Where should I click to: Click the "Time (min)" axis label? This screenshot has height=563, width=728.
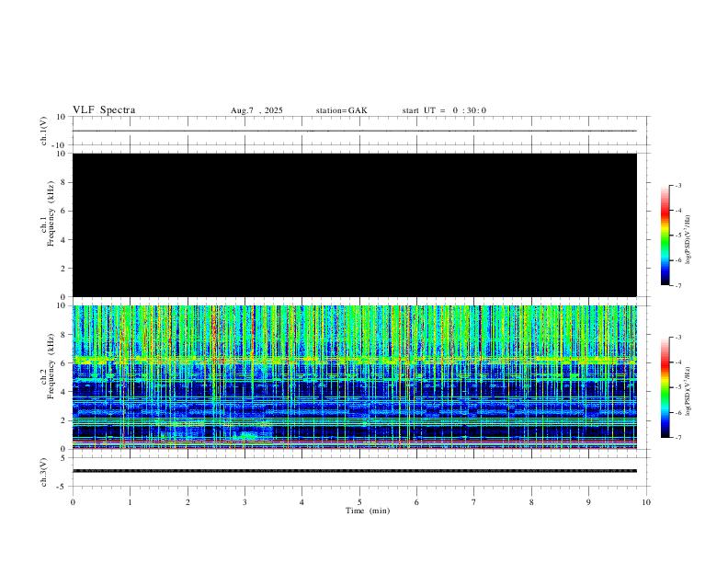point(368,511)
